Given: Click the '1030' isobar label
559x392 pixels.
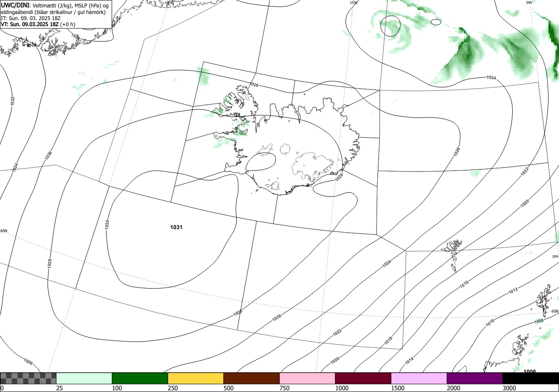Looking at the screenshot, I should (107, 225).
